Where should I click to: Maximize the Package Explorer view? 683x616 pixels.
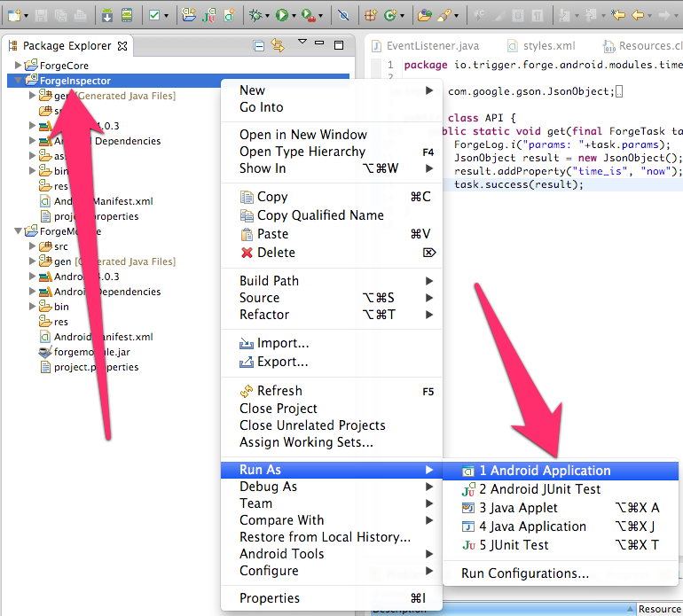[x=339, y=45]
